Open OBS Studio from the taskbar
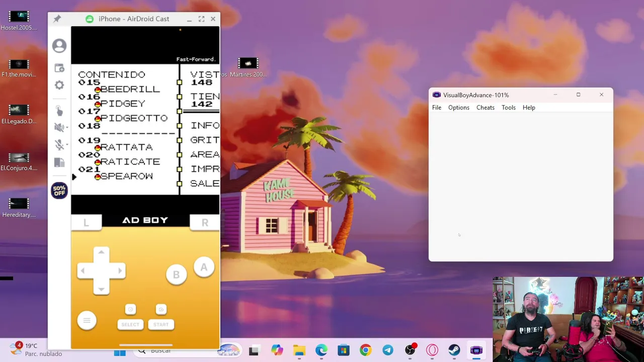The image size is (644, 362). (410, 350)
